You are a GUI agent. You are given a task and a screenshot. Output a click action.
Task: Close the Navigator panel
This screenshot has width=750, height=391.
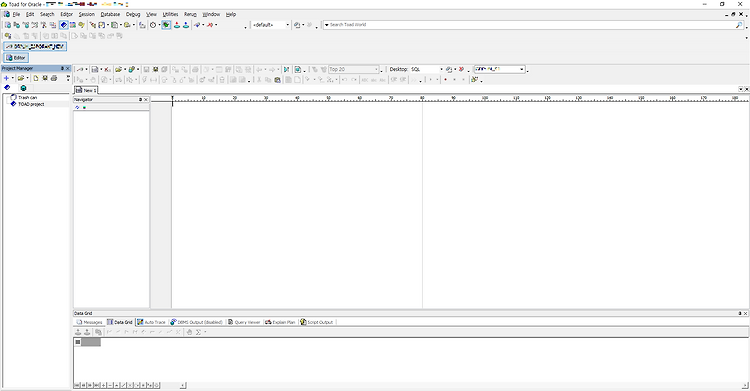coord(146,100)
